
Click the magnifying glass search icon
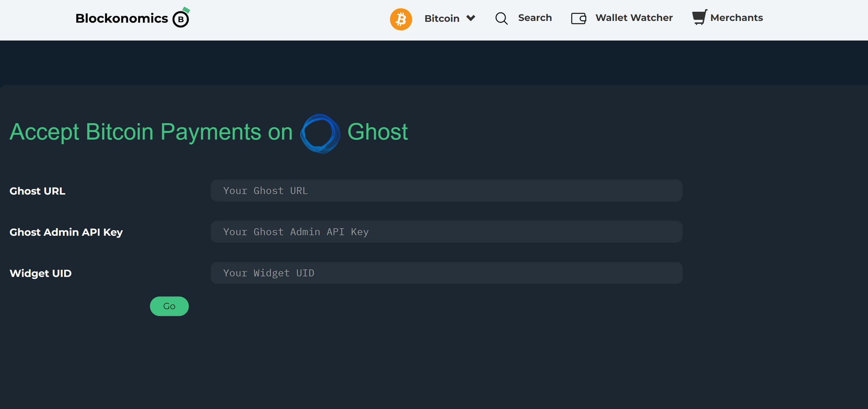[501, 18]
